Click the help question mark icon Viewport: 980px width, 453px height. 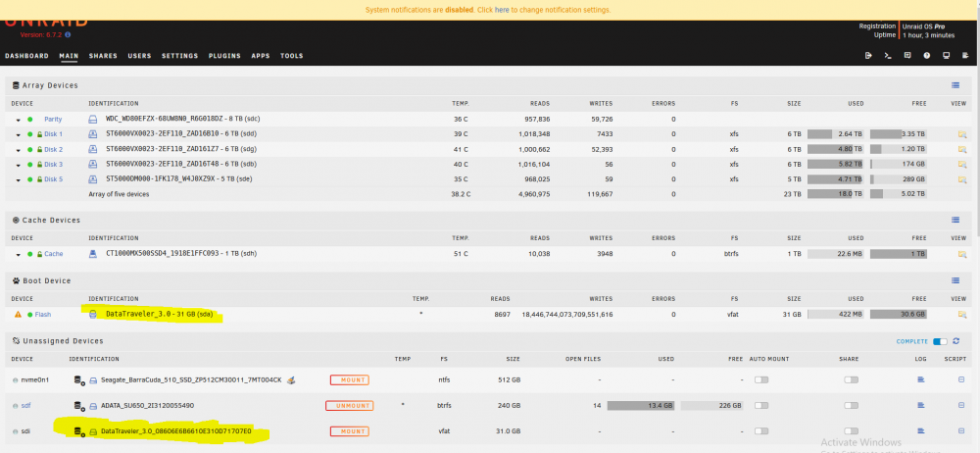coord(927,56)
